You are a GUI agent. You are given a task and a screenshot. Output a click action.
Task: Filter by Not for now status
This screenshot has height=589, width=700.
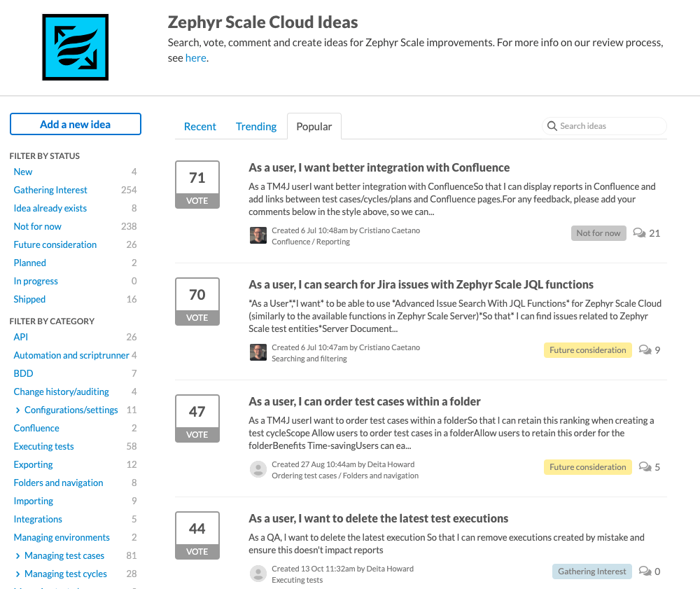(38, 226)
